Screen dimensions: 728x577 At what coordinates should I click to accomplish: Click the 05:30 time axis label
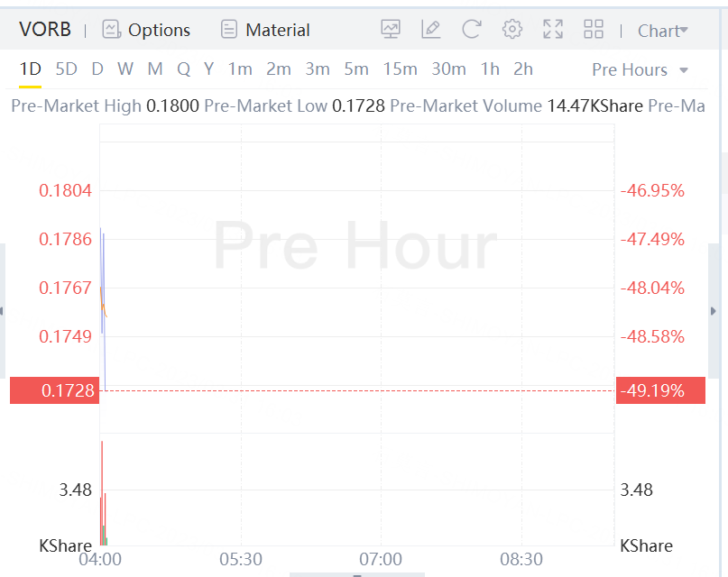241,560
